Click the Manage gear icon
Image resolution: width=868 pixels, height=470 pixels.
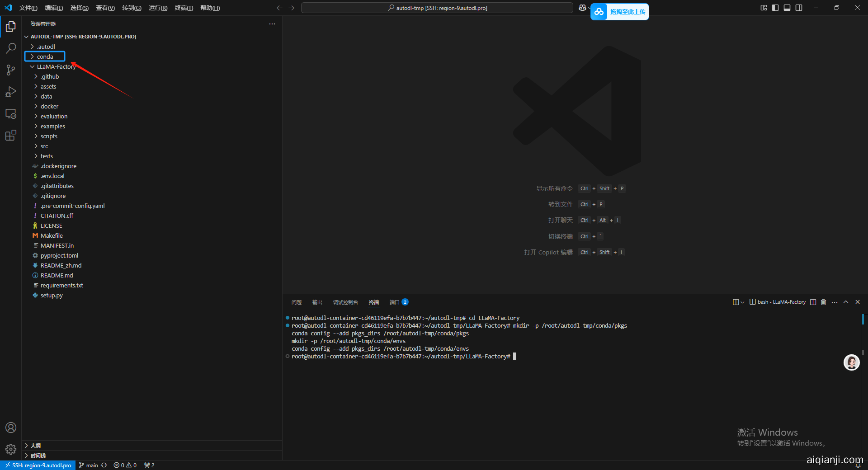11,449
